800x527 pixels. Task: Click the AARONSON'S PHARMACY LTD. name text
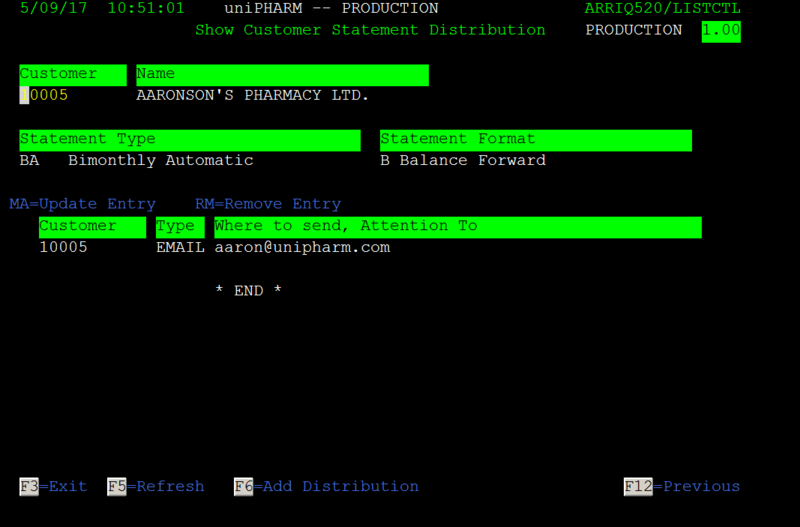pyautogui.click(x=253, y=95)
